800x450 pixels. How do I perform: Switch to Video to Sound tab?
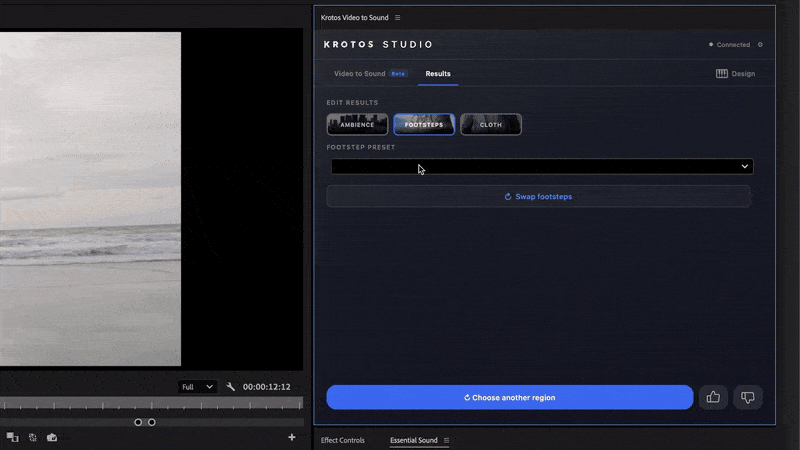tap(360, 73)
